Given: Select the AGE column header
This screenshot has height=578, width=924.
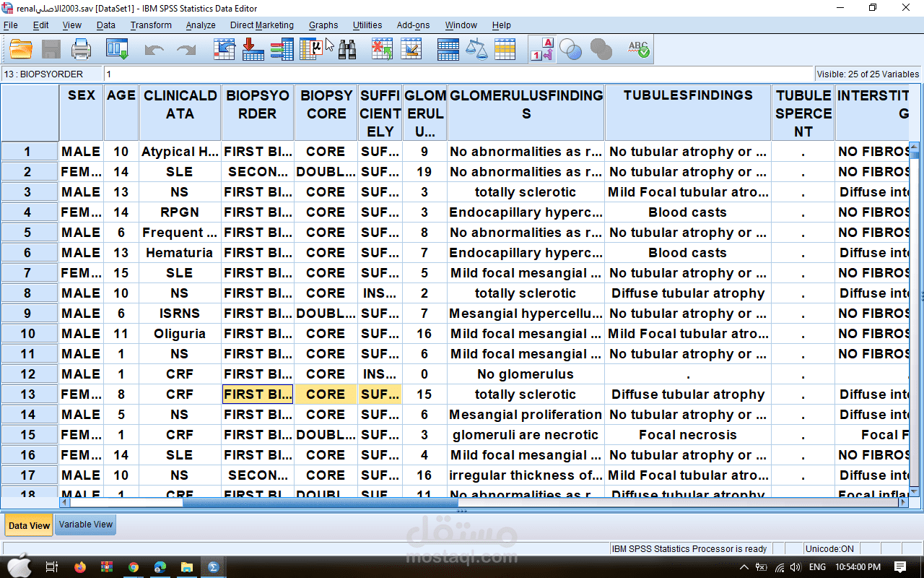Looking at the screenshot, I should pyautogui.click(x=121, y=113).
